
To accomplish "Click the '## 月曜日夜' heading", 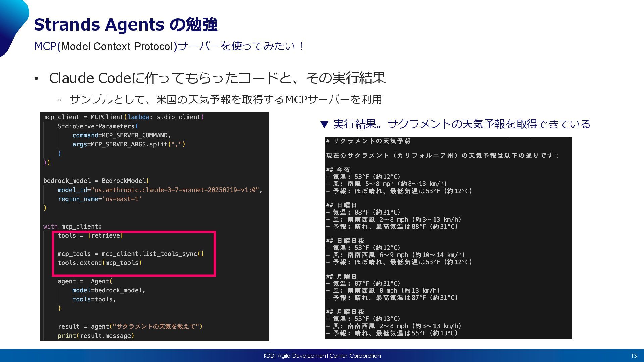I will [345, 312].
